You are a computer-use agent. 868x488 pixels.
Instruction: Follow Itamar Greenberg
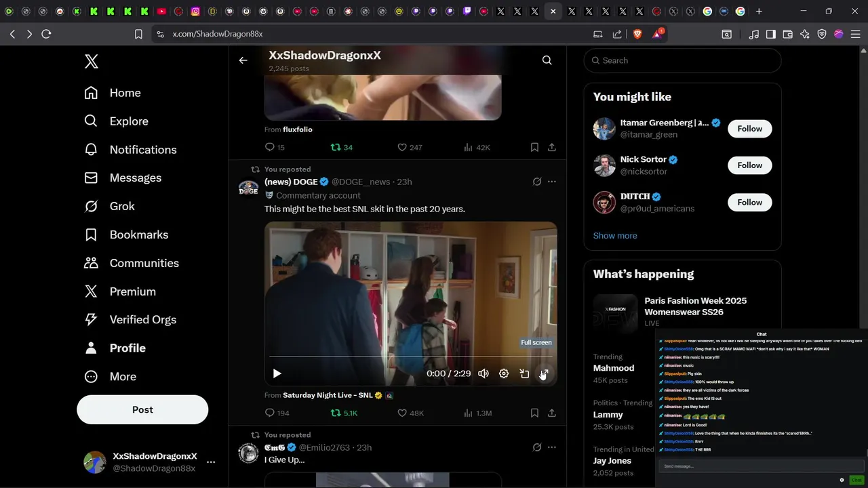pos(750,129)
